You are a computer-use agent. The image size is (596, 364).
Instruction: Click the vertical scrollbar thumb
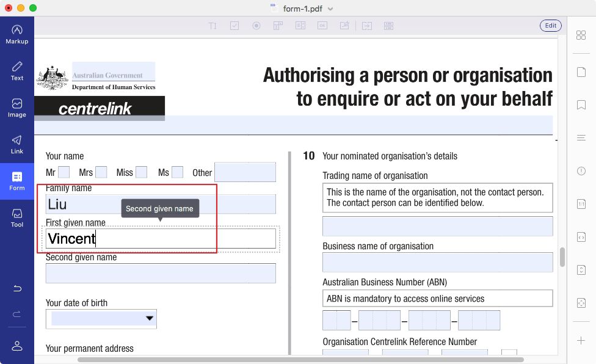[x=562, y=257]
